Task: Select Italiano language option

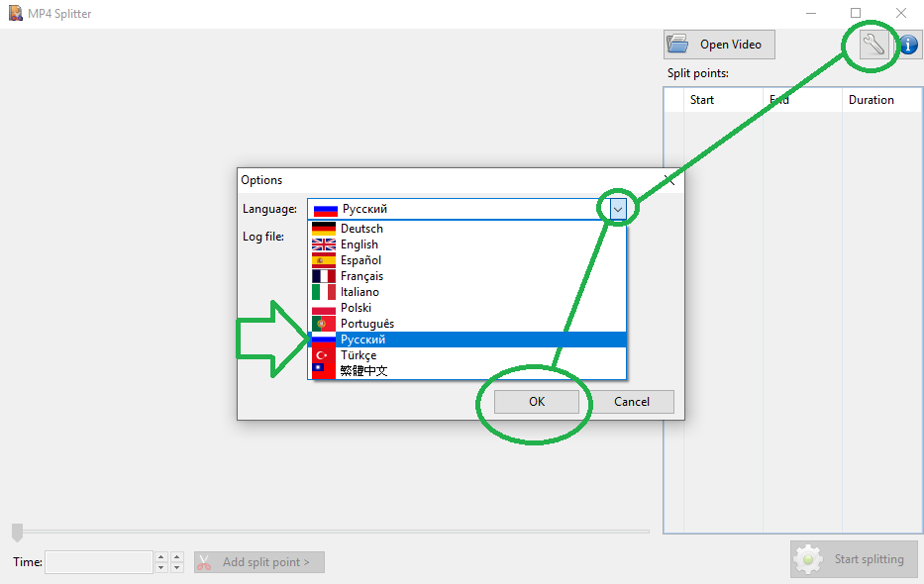Action: pos(359,292)
